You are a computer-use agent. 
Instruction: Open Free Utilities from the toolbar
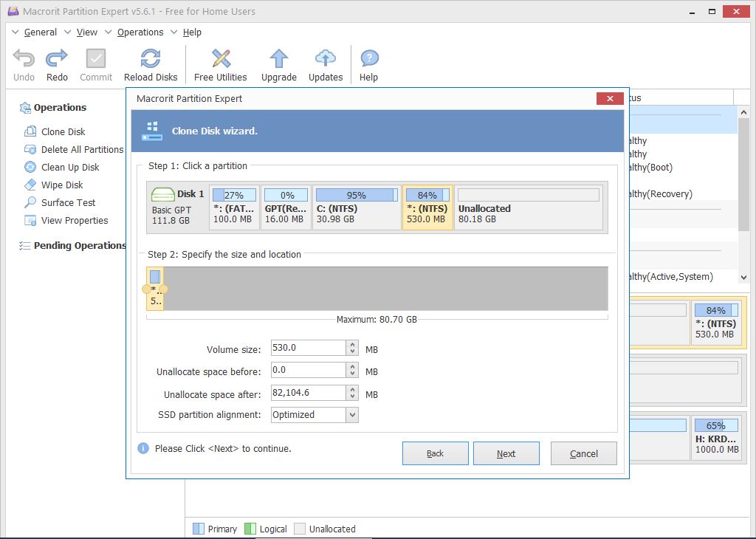click(x=220, y=59)
